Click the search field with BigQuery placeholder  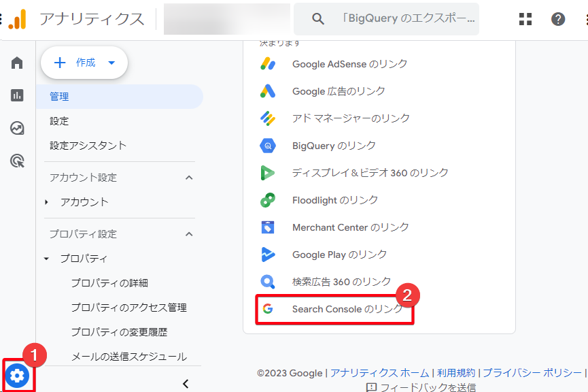(386, 19)
